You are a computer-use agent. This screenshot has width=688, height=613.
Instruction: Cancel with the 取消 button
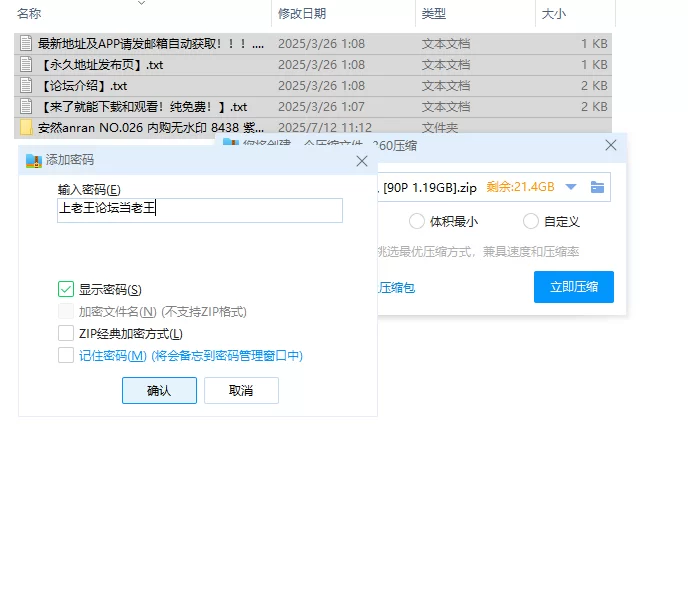tap(241, 390)
